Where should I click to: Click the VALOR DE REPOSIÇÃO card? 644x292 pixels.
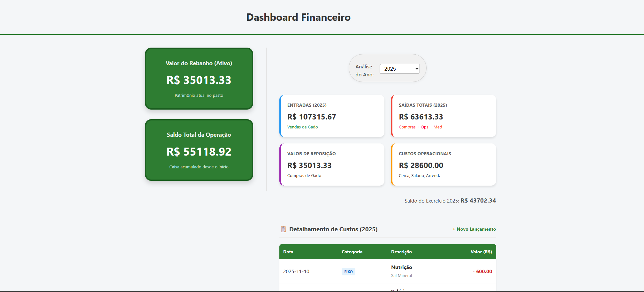tap(332, 165)
